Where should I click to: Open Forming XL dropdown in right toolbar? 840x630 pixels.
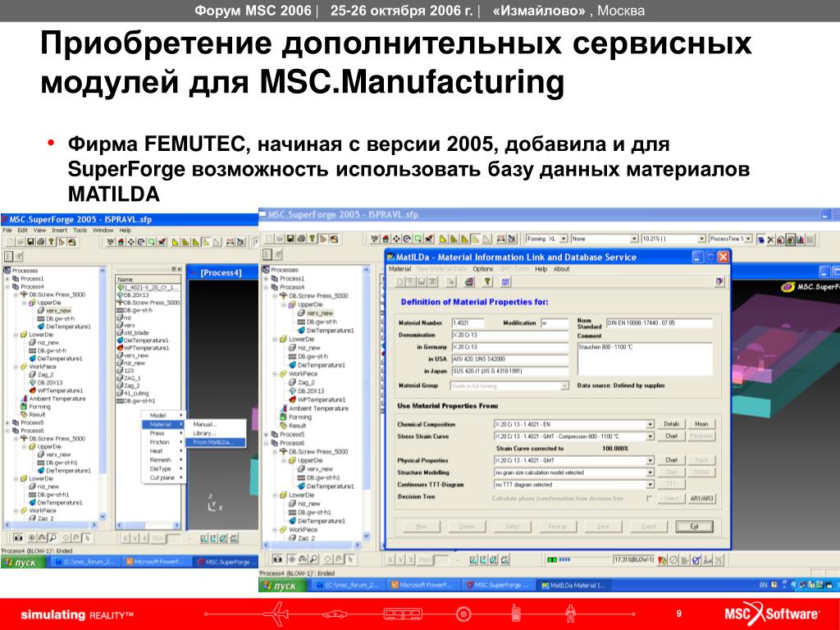[x=564, y=239]
